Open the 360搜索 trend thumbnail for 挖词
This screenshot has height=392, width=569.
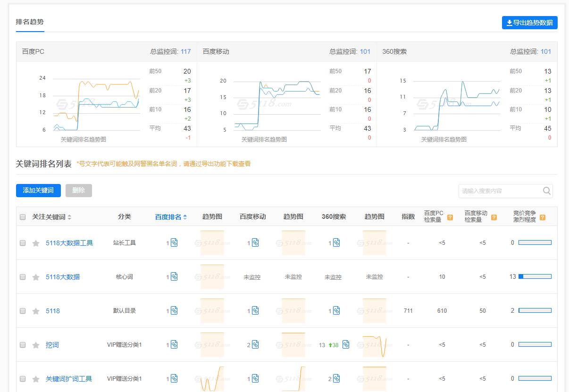click(x=375, y=345)
